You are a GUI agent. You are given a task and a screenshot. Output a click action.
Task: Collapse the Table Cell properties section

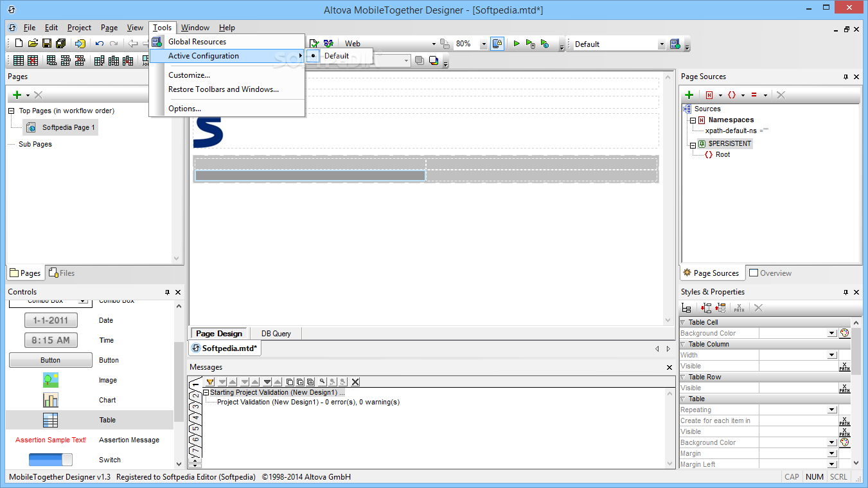click(x=683, y=322)
